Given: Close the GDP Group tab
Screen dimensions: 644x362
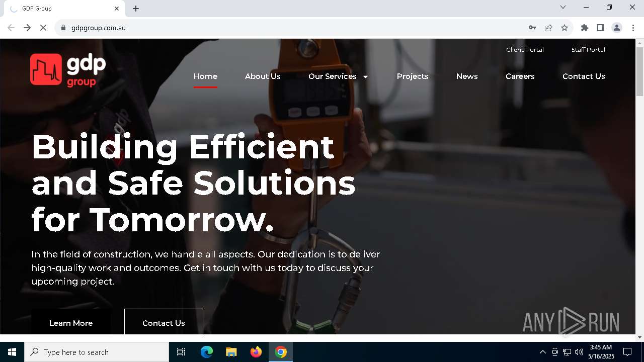Looking at the screenshot, I should click(117, 9).
